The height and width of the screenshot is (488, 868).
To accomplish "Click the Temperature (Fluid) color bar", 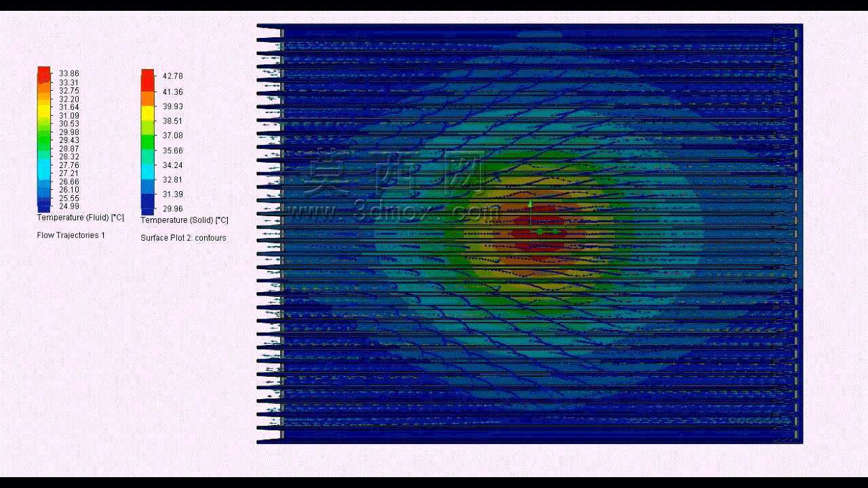I will [x=44, y=140].
